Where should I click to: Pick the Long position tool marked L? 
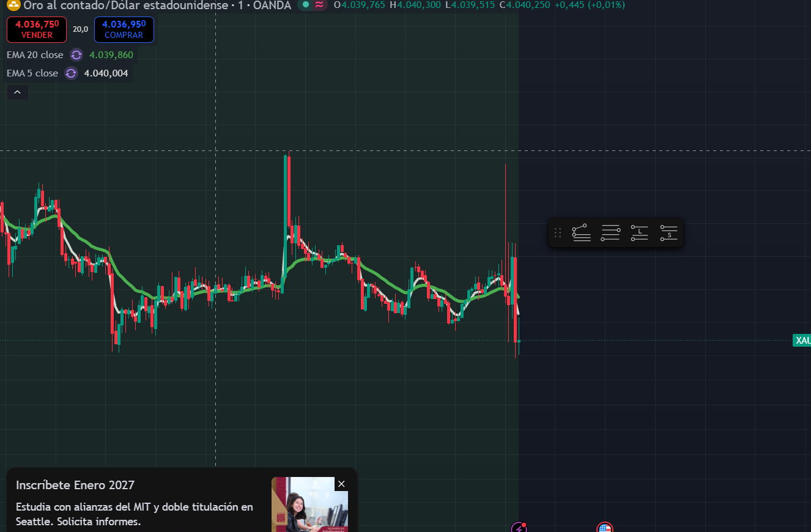(639, 232)
